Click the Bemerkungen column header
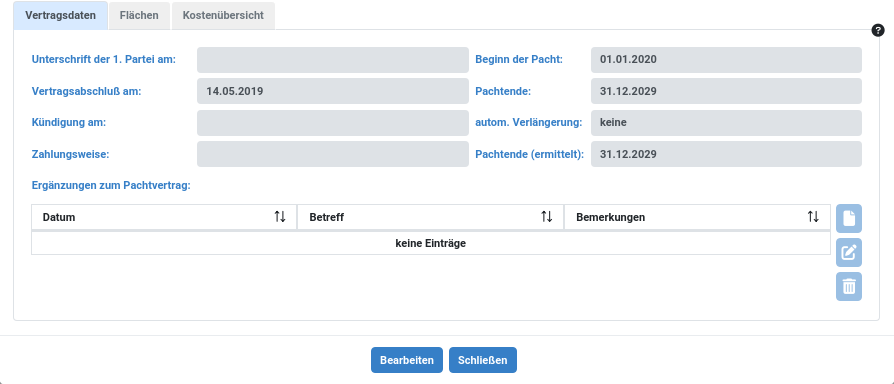 (x=697, y=217)
